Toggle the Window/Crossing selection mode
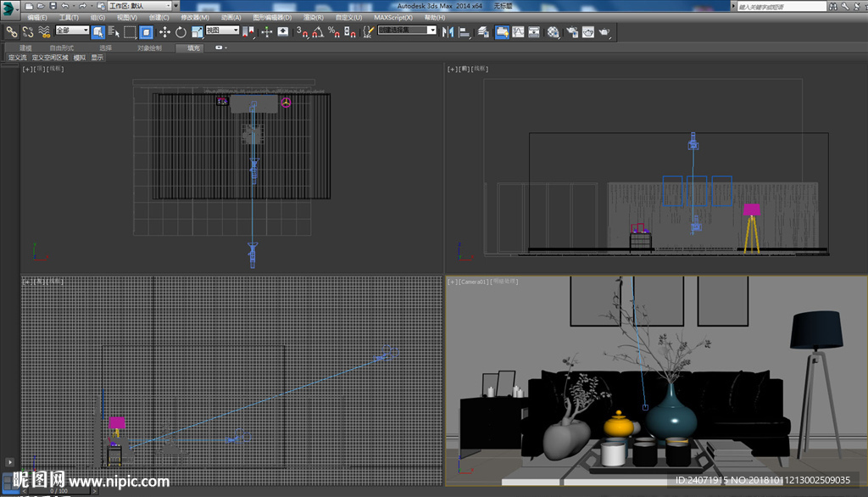 (146, 32)
